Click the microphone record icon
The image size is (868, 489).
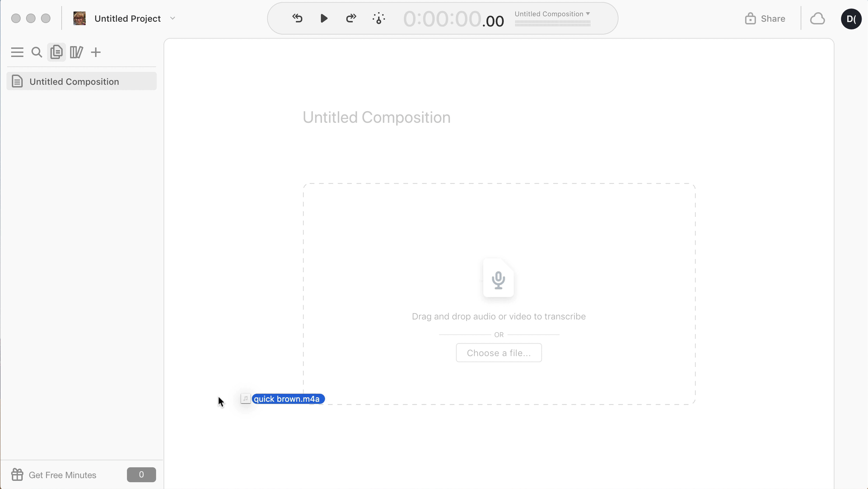498,279
